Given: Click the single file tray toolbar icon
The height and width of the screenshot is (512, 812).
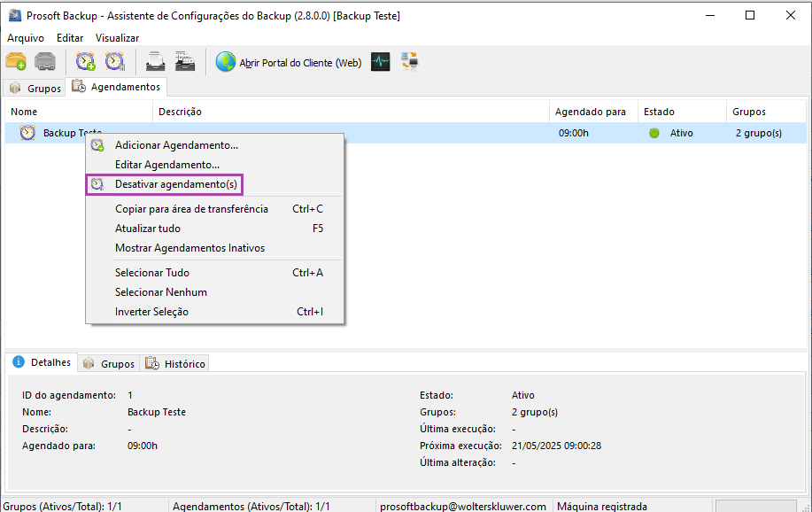Looking at the screenshot, I should point(155,62).
